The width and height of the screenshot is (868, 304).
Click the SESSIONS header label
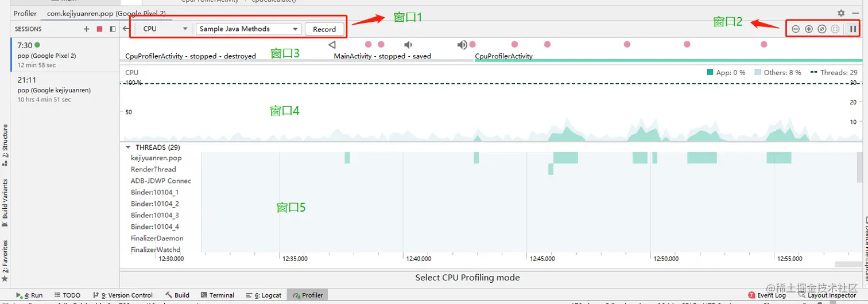[x=28, y=29]
